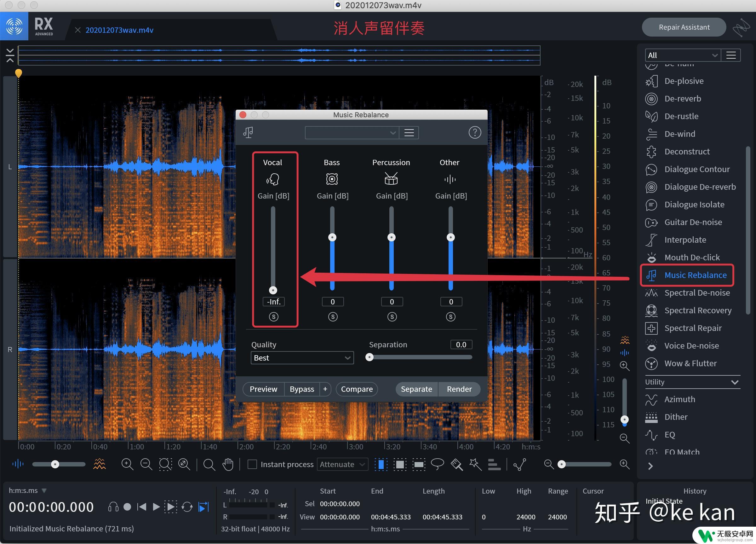This screenshot has height=544, width=756.
Task: Select Music Rebalance module
Action: click(x=687, y=275)
